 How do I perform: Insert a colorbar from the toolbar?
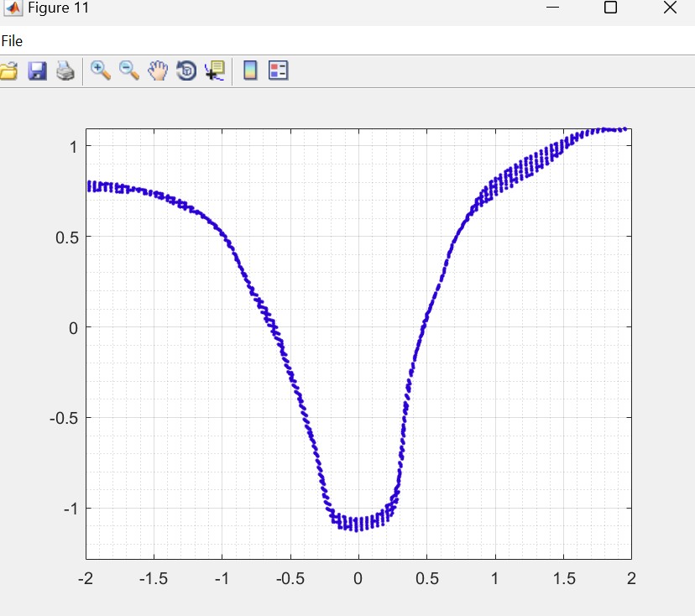[249, 71]
